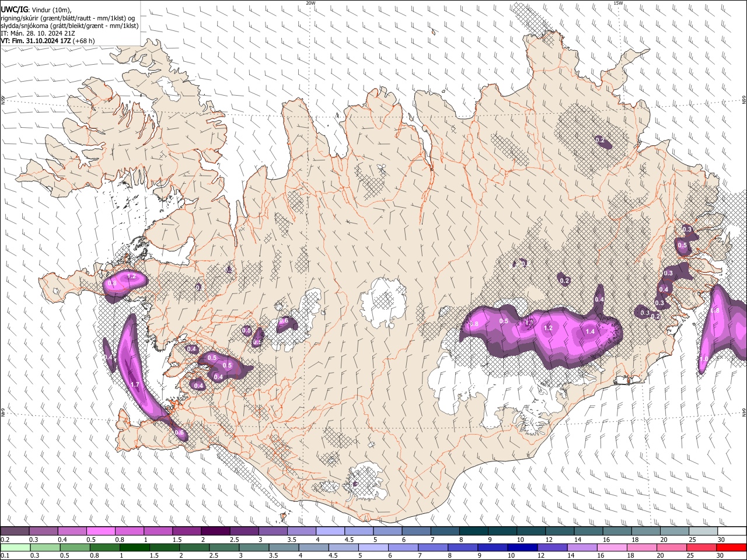Select the 0.5–0.8 green swatch in lower legend
The image size is (747, 560).
(x=75, y=547)
